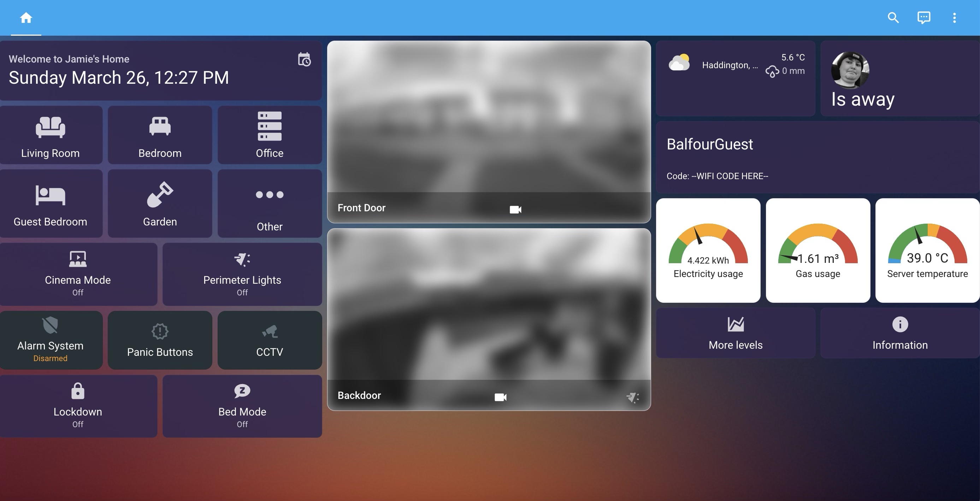The height and width of the screenshot is (501, 980).
Task: Expand the Other rooms dots tile
Action: pos(269,204)
